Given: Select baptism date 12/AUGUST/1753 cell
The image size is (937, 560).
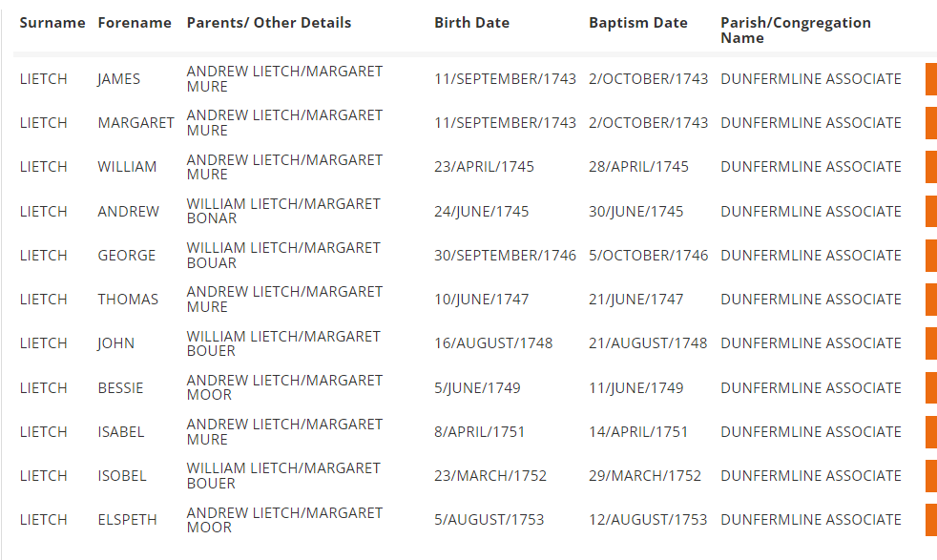Looking at the screenshot, I should [x=648, y=520].
